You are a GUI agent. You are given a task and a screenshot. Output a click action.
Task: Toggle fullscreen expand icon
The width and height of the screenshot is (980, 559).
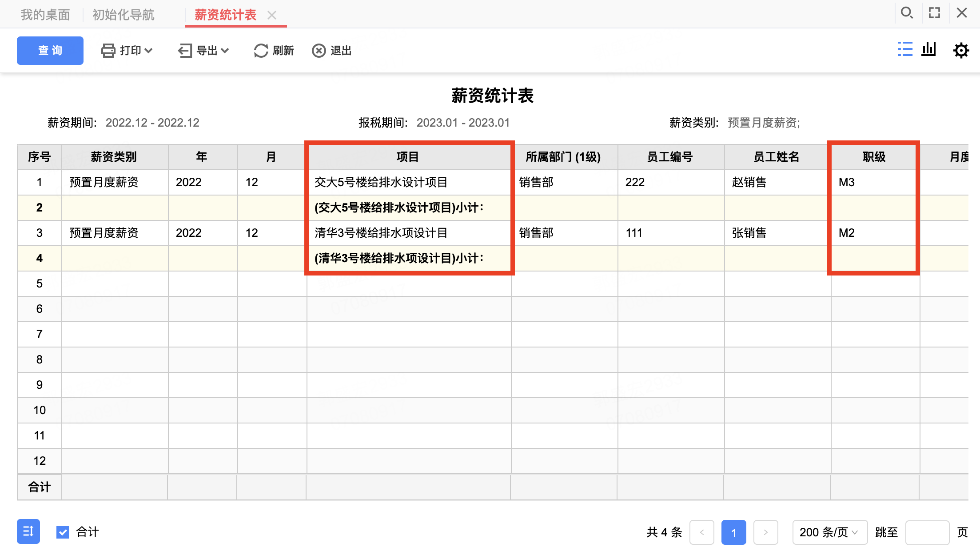point(934,13)
